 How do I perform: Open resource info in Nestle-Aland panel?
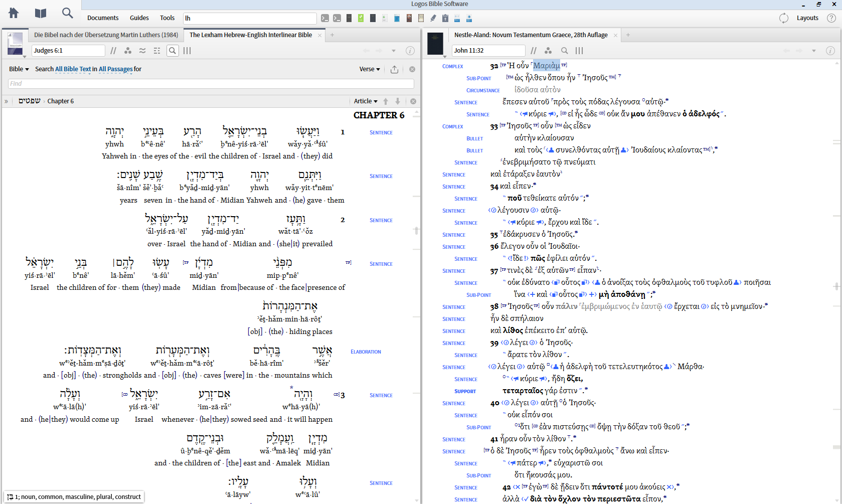[830, 51]
